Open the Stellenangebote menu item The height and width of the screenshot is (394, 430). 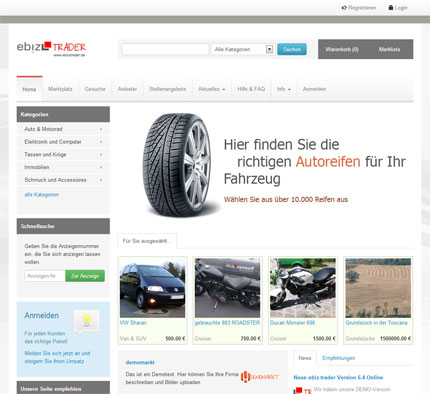click(167, 89)
